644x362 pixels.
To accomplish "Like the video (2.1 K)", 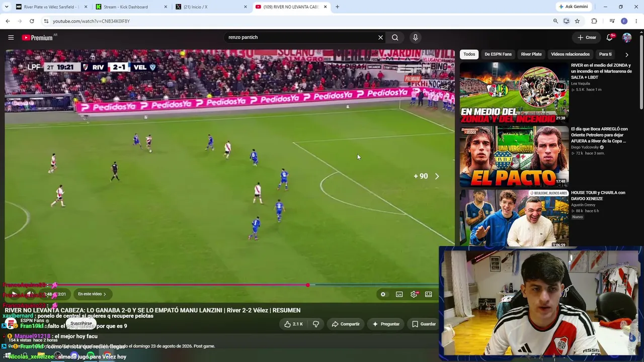I will pos(293,324).
